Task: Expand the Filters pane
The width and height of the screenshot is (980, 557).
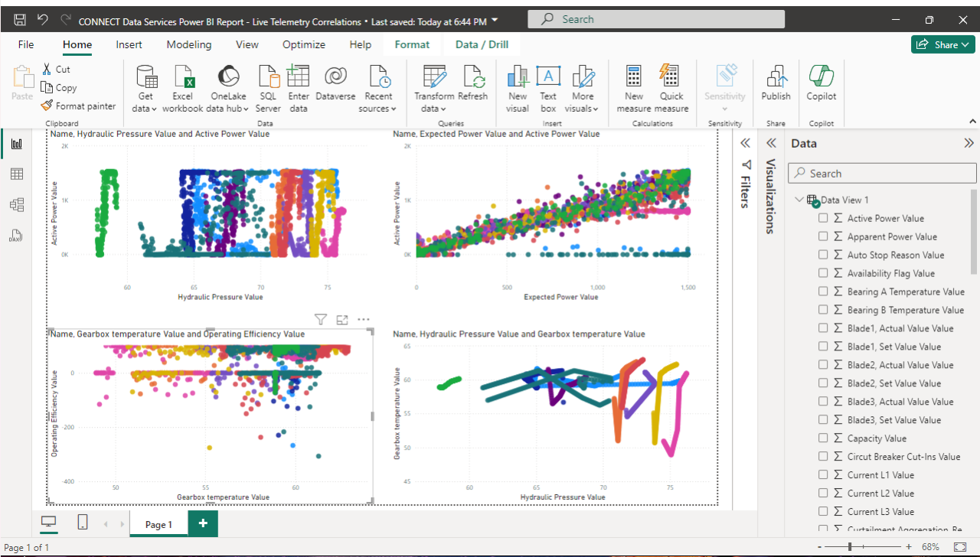Action: tap(745, 143)
